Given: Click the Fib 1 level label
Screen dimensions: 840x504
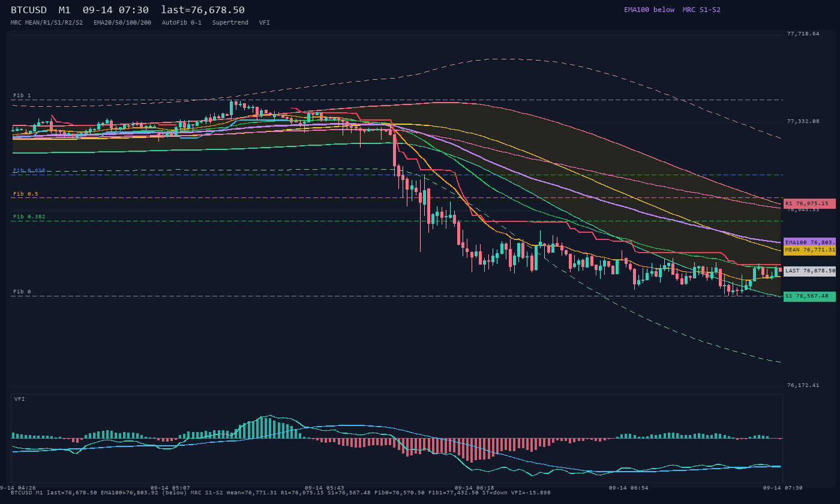Looking at the screenshot, I should 22,95.
